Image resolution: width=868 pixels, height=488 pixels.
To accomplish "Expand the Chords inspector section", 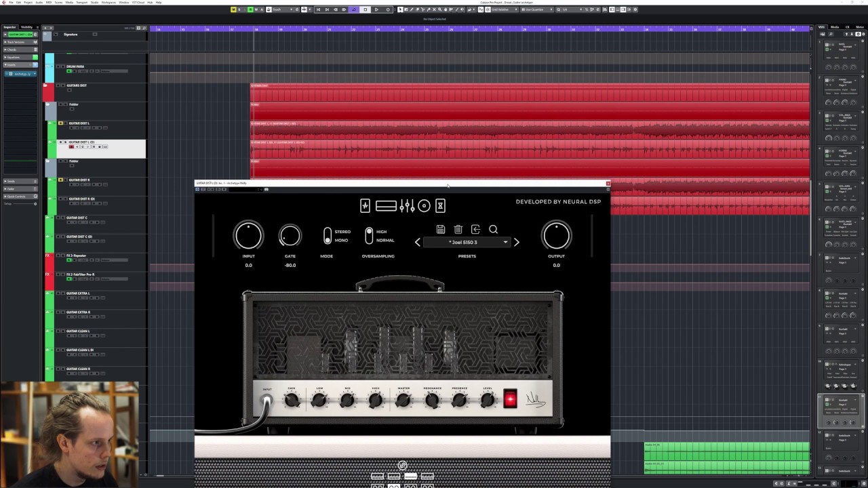I will tap(20, 49).
